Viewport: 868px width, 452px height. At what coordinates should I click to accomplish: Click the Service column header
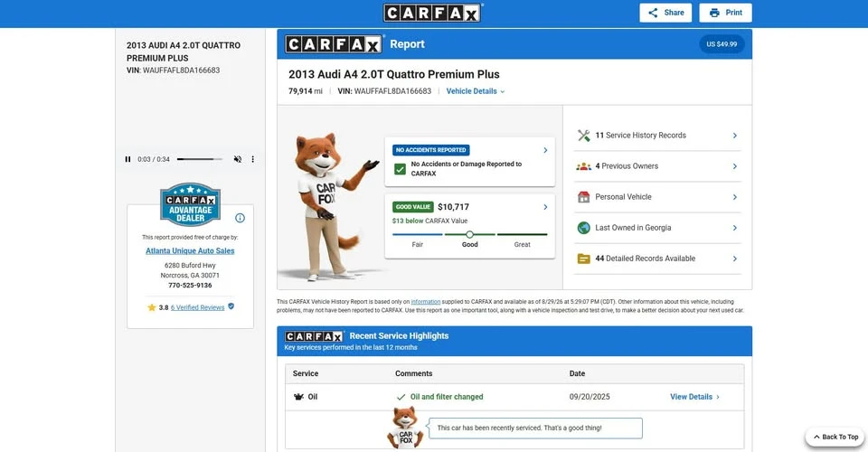[x=306, y=373]
